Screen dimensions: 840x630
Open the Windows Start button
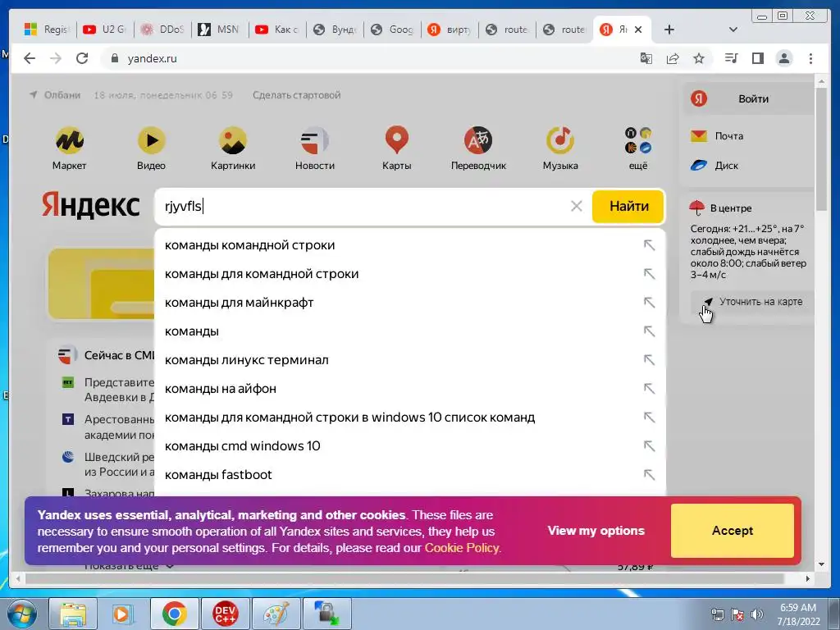pyautogui.click(x=21, y=614)
